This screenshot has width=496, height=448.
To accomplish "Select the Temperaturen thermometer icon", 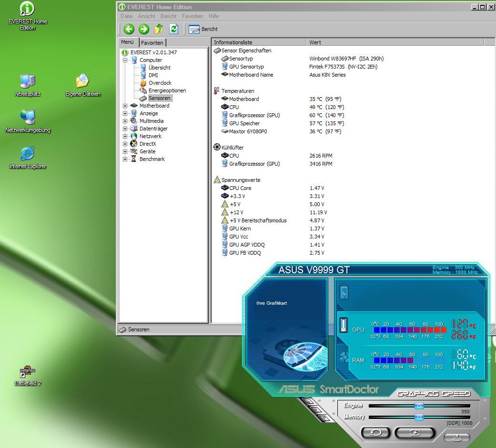I will point(217,91).
